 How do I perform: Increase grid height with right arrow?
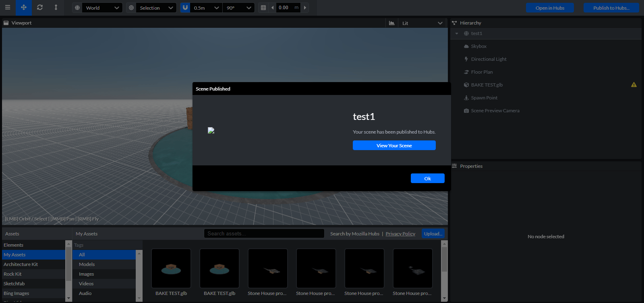[x=305, y=8]
